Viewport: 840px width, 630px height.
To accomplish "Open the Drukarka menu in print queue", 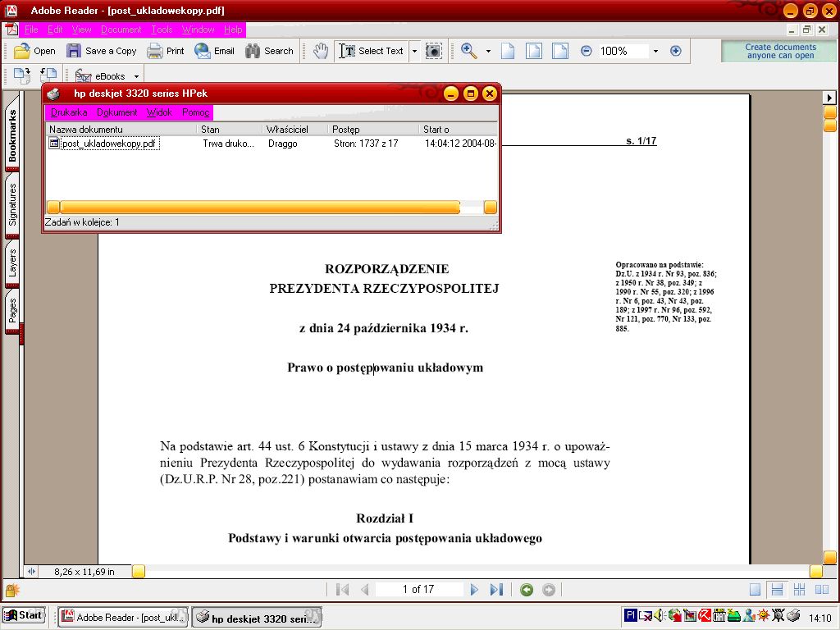I will pyautogui.click(x=69, y=112).
